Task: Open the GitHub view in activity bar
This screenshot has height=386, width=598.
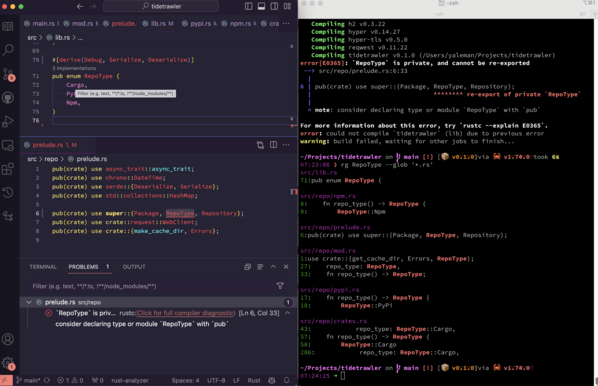Action: coord(8,98)
